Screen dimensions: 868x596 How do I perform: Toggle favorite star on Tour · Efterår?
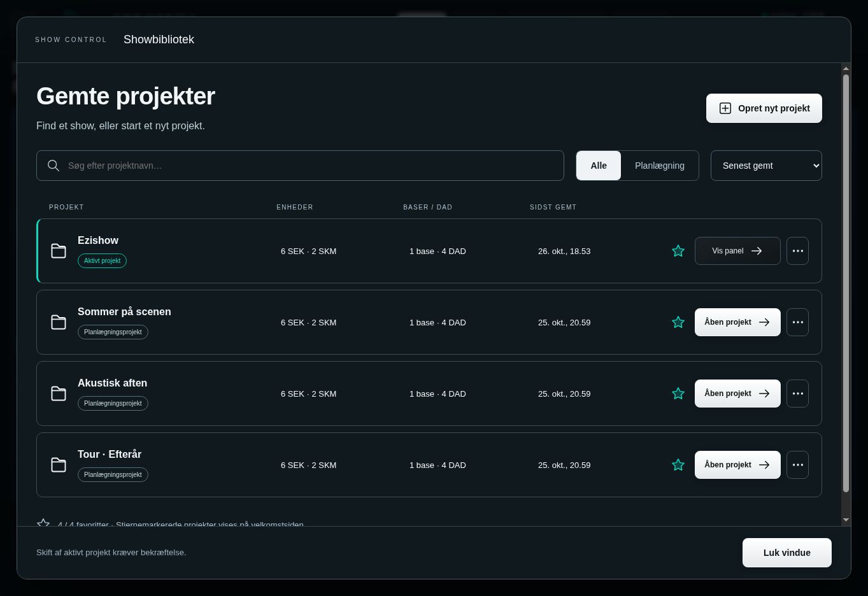(x=678, y=465)
